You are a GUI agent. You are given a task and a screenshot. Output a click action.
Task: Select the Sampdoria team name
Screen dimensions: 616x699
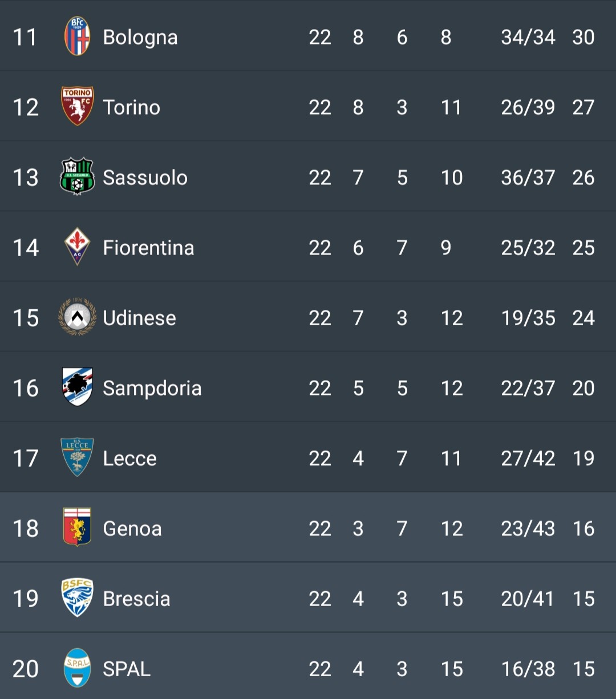(x=152, y=389)
